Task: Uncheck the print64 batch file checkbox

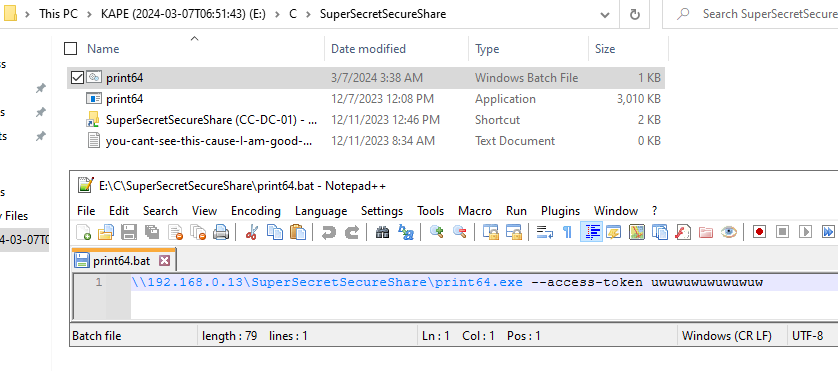Action: (77, 78)
